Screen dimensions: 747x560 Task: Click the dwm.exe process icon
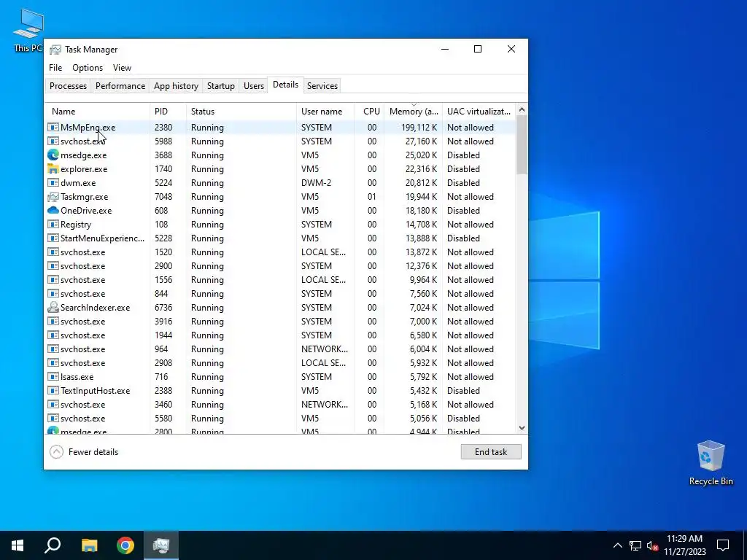click(53, 183)
